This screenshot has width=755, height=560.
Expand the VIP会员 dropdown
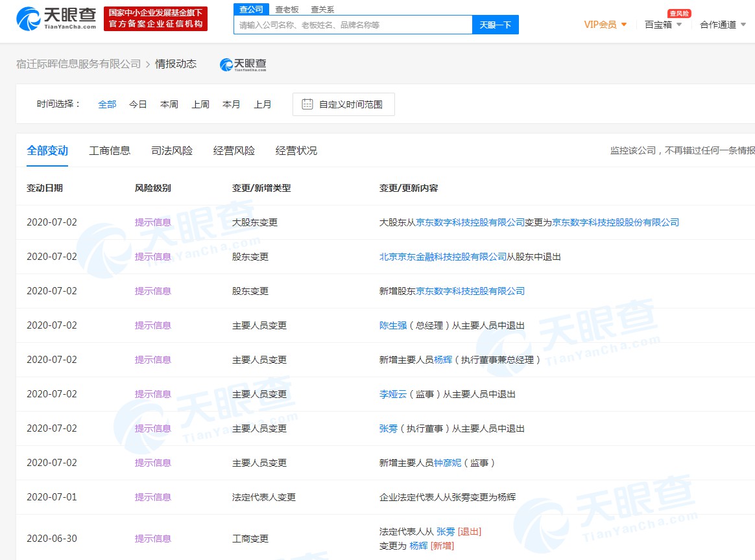pyautogui.click(x=605, y=25)
